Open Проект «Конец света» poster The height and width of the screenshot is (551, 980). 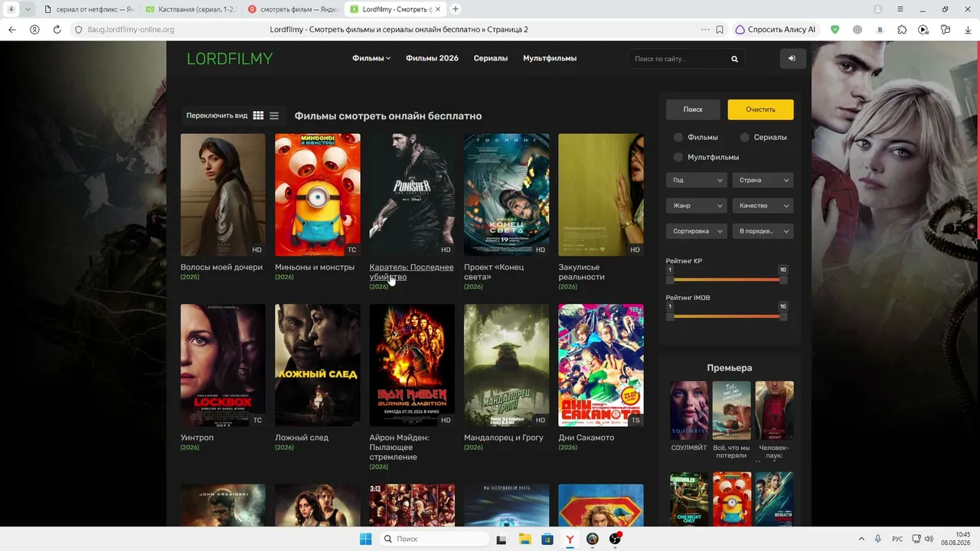coord(506,195)
